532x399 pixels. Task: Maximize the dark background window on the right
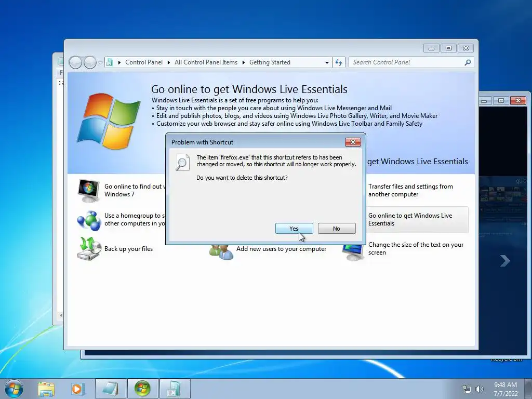tap(501, 100)
